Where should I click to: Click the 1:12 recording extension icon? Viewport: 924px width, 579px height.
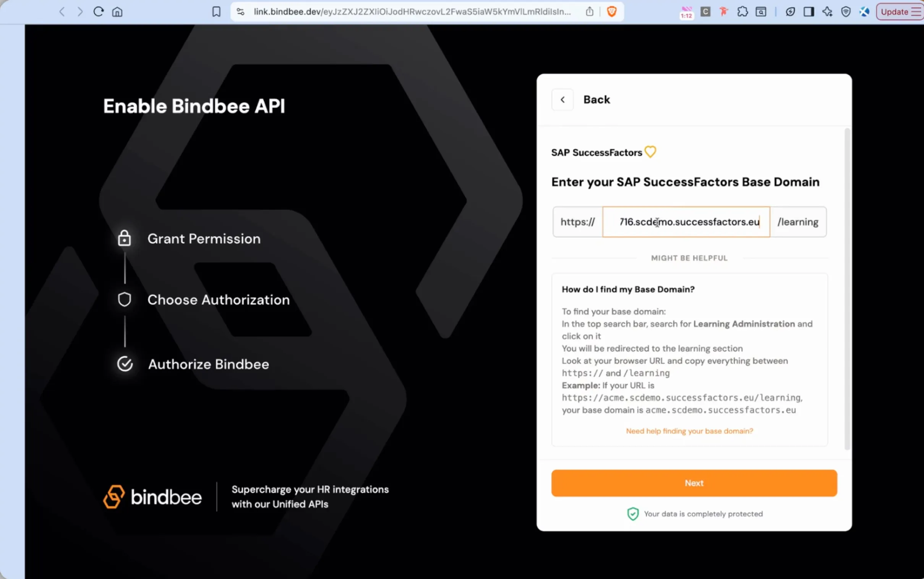coord(686,12)
